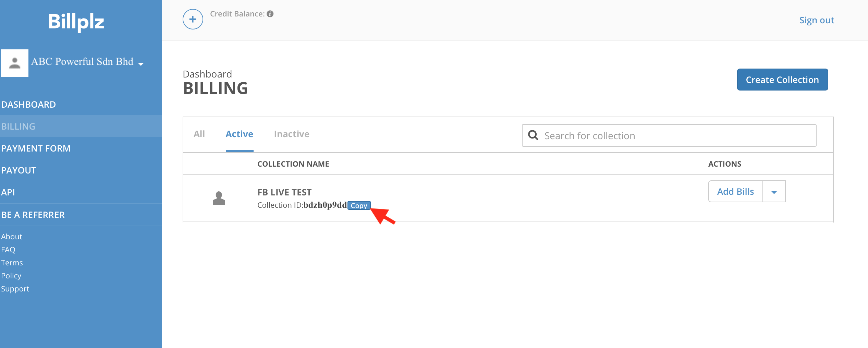Expand the ABC Powerful Sdn Bhd account dropdown
The height and width of the screenshot is (348, 868).
(140, 64)
